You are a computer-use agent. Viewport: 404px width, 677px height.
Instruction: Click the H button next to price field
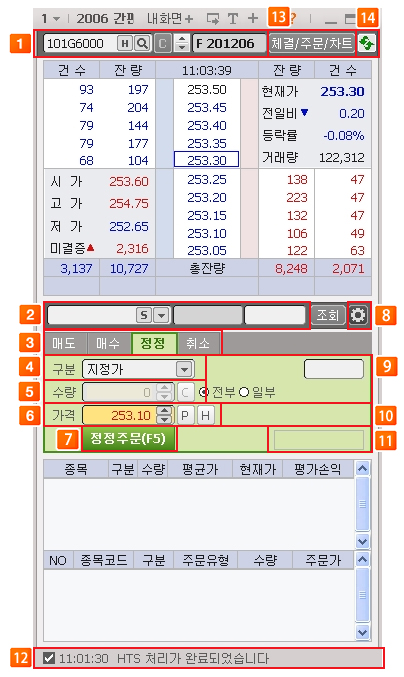point(205,415)
